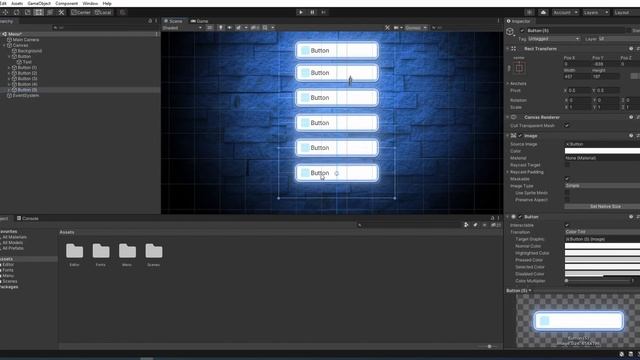Open the Transition dropdown
The width and height of the screenshot is (640, 360).
tap(602, 232)
